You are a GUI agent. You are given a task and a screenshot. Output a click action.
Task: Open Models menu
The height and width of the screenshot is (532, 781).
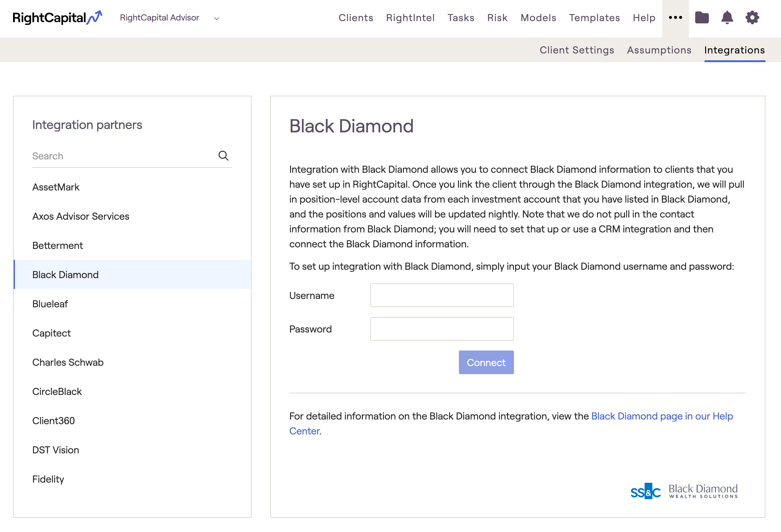pos(538,18)
